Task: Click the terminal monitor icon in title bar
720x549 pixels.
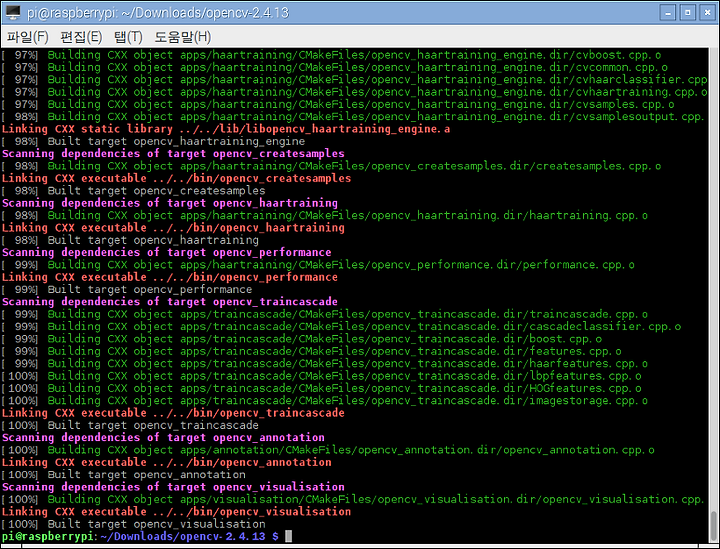Action: (x=12, y=12)
